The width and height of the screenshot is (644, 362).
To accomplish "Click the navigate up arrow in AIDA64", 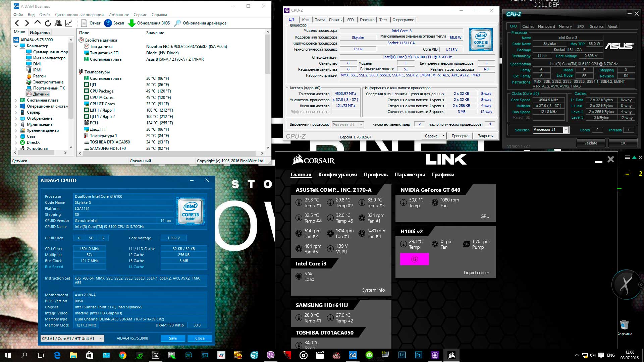I will 38,23.
